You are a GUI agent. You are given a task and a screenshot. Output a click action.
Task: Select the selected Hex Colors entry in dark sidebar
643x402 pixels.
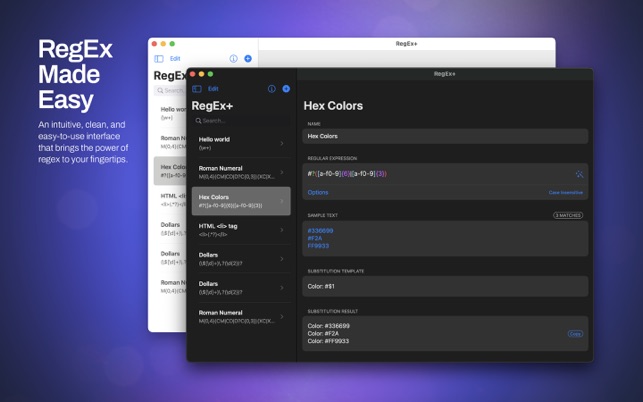click(x=241, y=201)
